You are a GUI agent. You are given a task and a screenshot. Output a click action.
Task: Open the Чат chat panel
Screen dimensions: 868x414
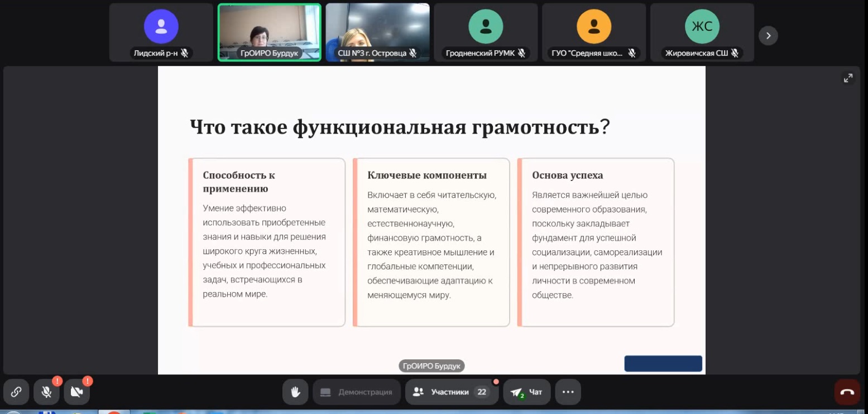tap(526, 392)
